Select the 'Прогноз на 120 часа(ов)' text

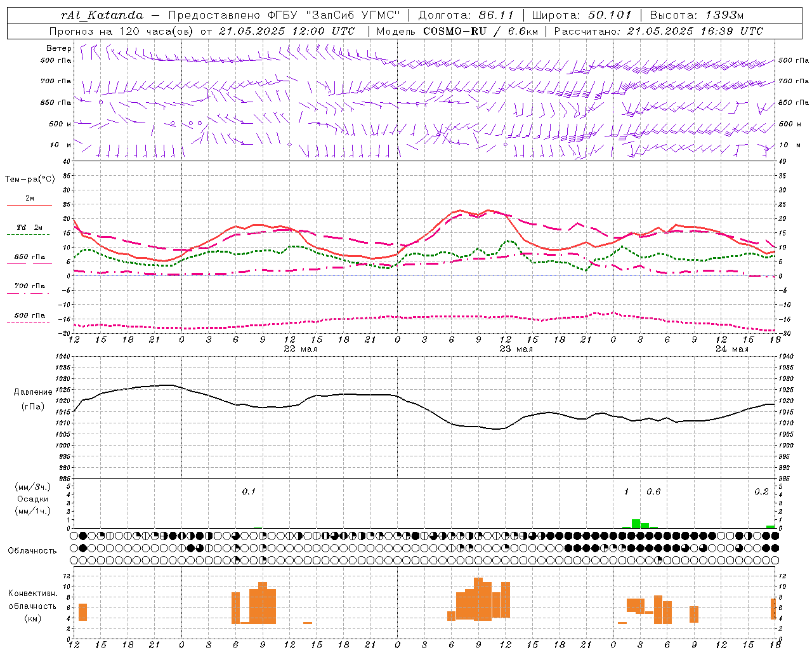point(122,31)
